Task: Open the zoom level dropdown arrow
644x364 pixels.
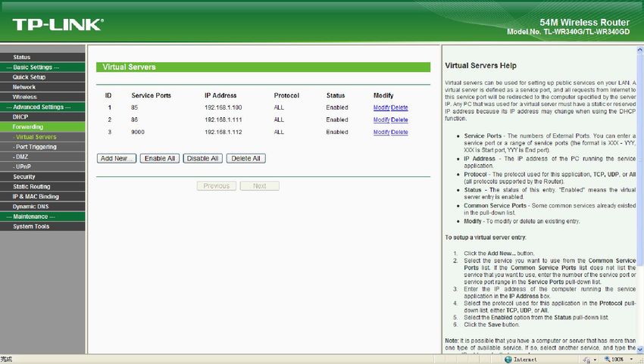Action: click(x=631, y=359)
